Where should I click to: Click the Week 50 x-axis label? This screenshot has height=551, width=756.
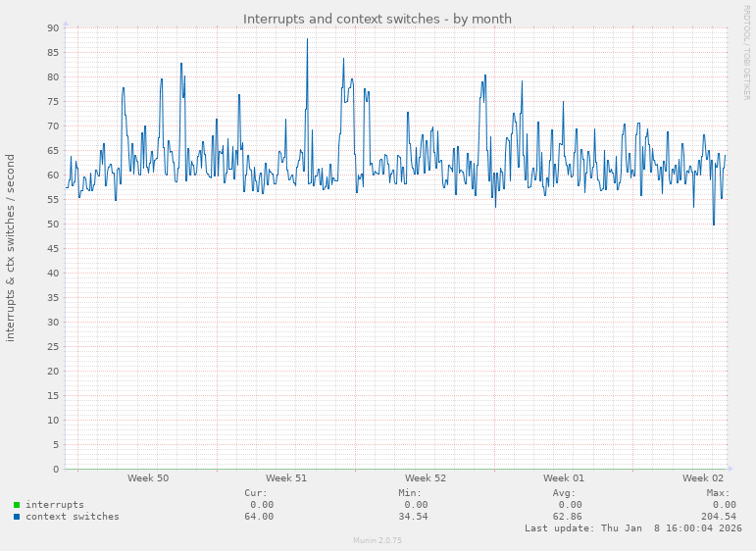pos(147,478)
